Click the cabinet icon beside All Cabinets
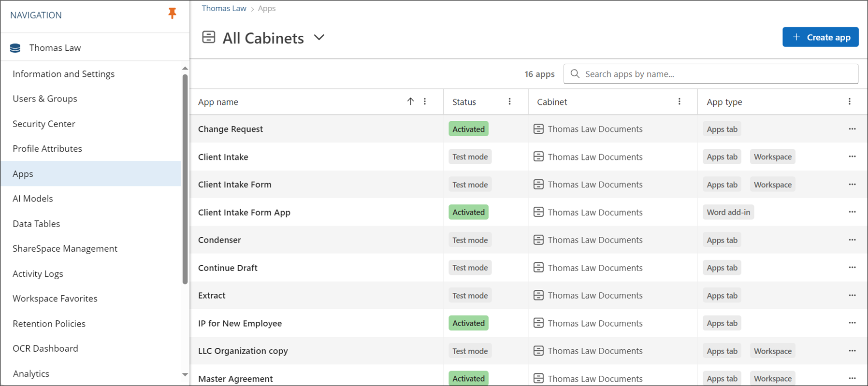 tap(209, 37)
